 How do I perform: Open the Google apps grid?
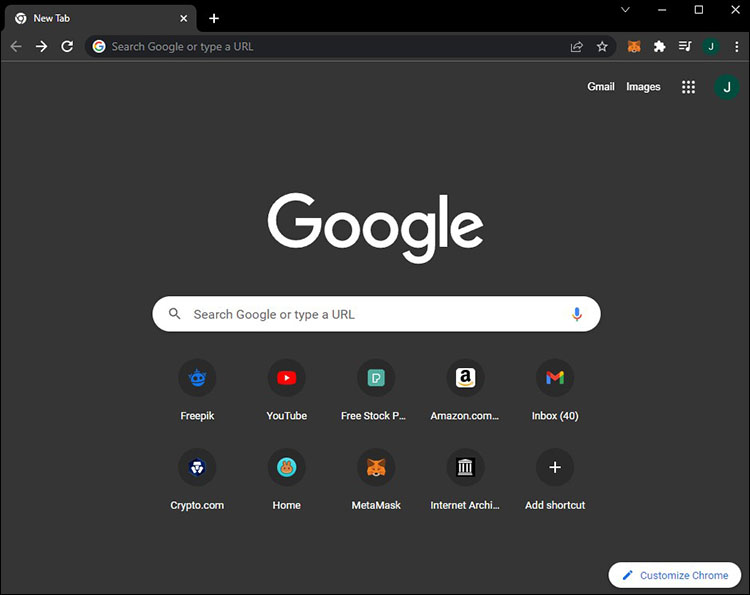[688, 87]
